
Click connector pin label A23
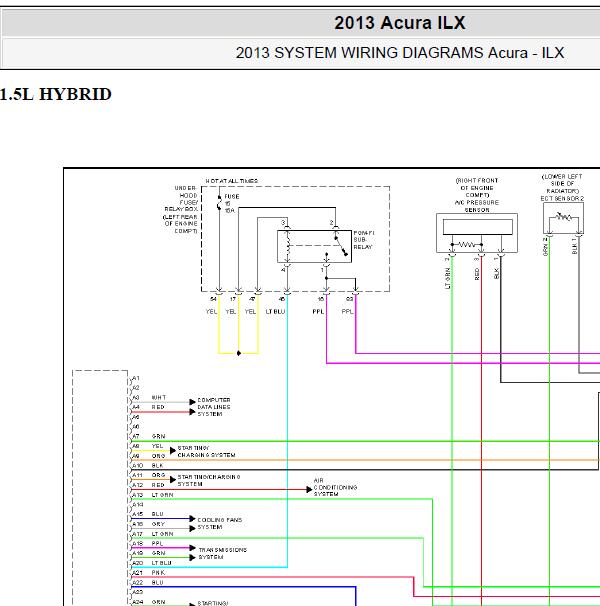tap(138, 592)
